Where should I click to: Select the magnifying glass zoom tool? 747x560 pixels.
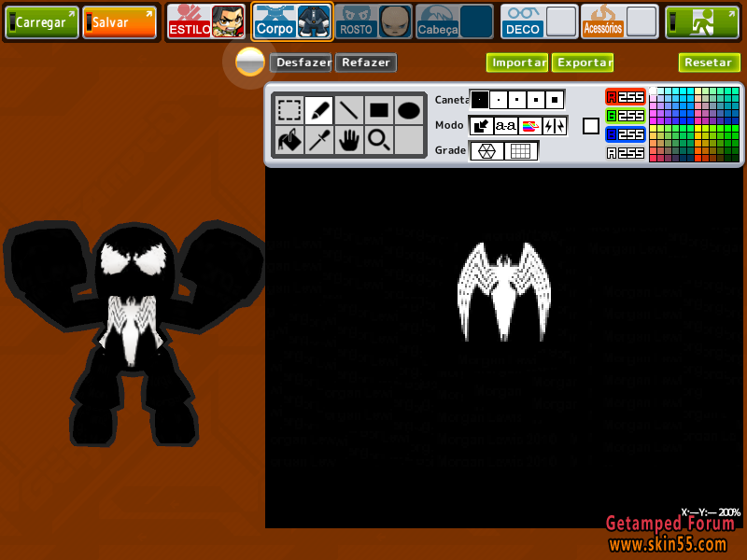tap(379, 140)
